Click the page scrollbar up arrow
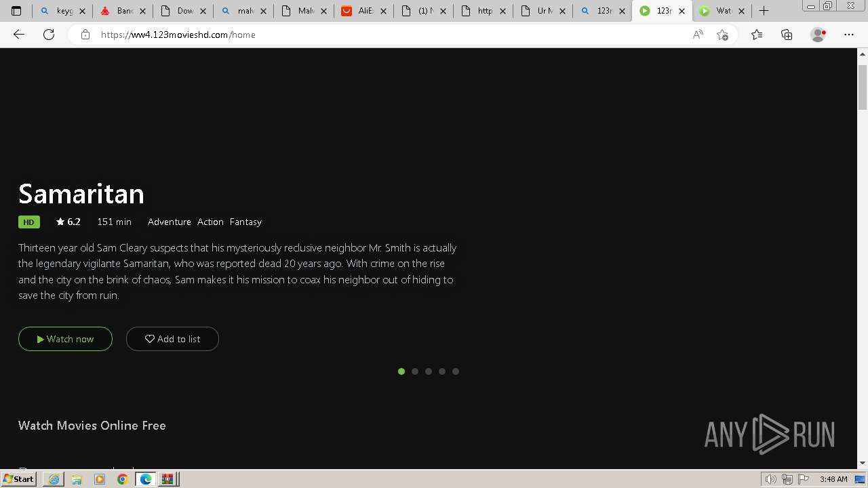Image resolution: width=868 pixels, height=488 pixels. tap(863, 54)
